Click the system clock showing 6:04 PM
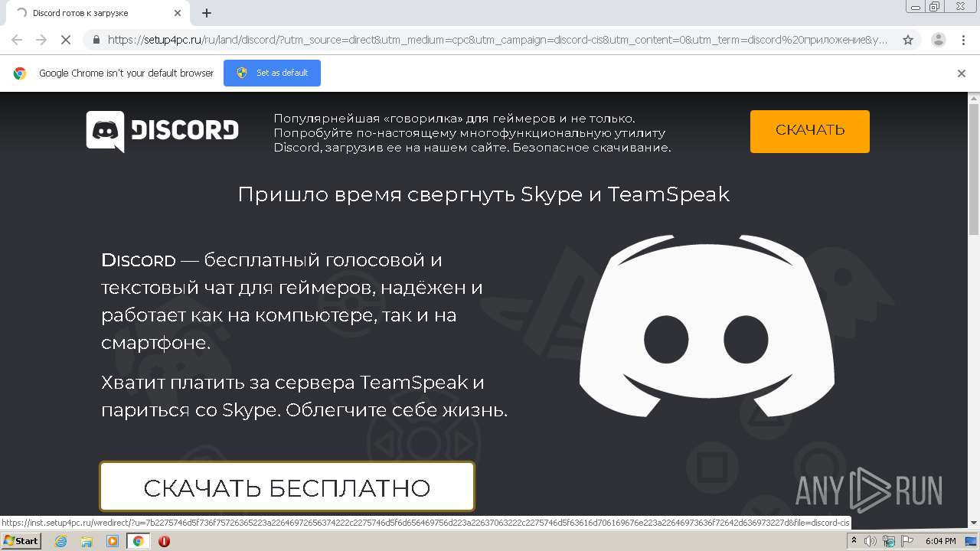The image size is (980, 551). point(940,541)
